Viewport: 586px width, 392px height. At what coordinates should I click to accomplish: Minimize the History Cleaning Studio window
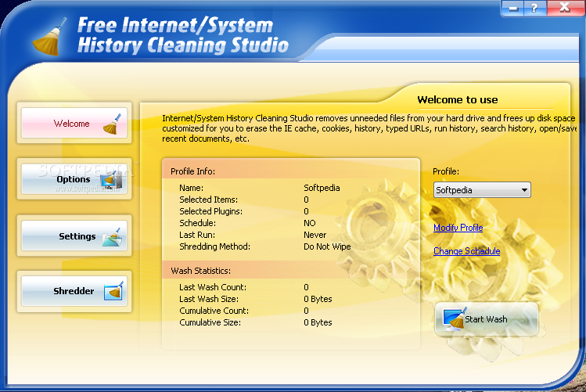(x=513, y=8)
